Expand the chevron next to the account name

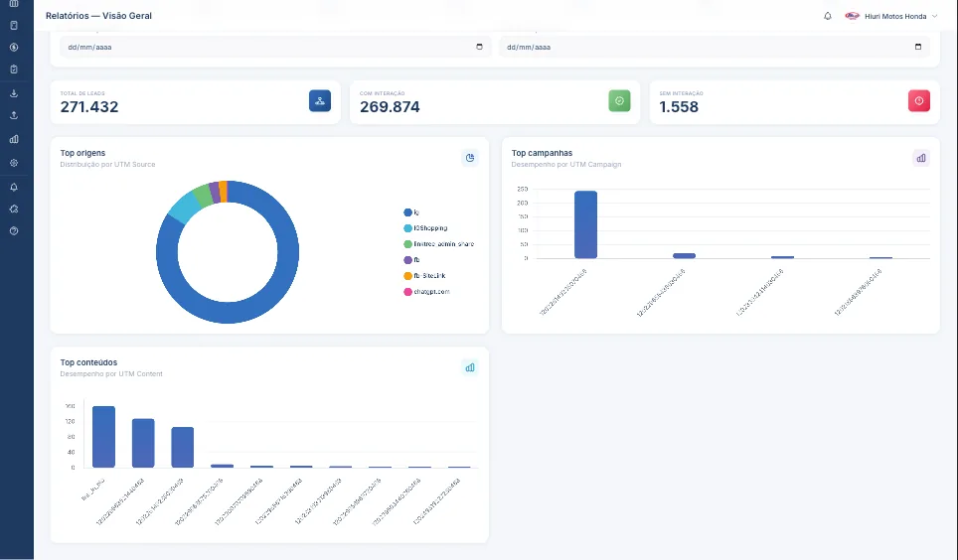(x=934, y=17)
